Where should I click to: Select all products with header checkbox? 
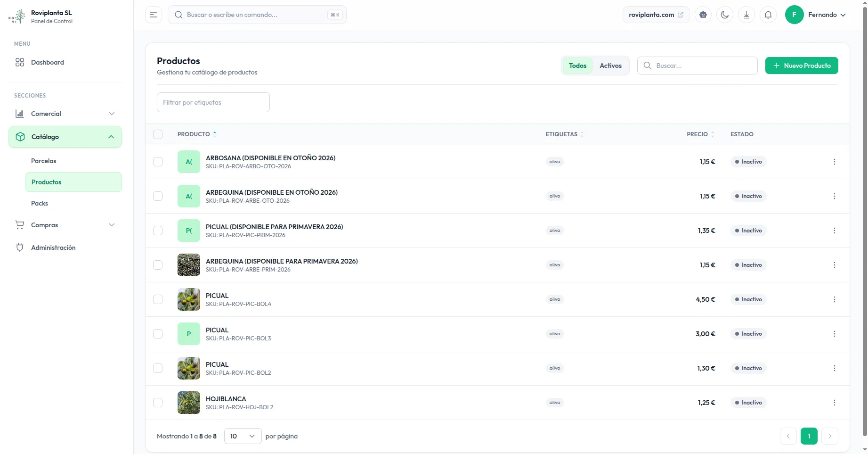click(x=158, y=134)
